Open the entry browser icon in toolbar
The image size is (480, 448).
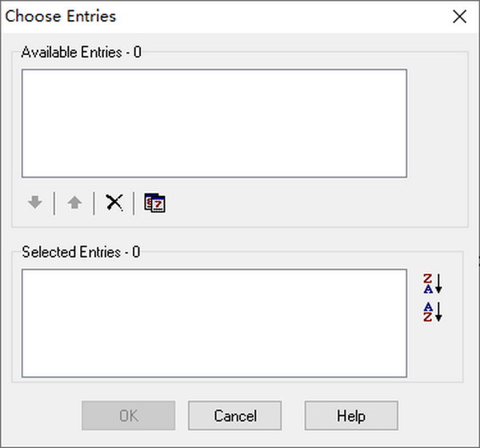[154, 203]
